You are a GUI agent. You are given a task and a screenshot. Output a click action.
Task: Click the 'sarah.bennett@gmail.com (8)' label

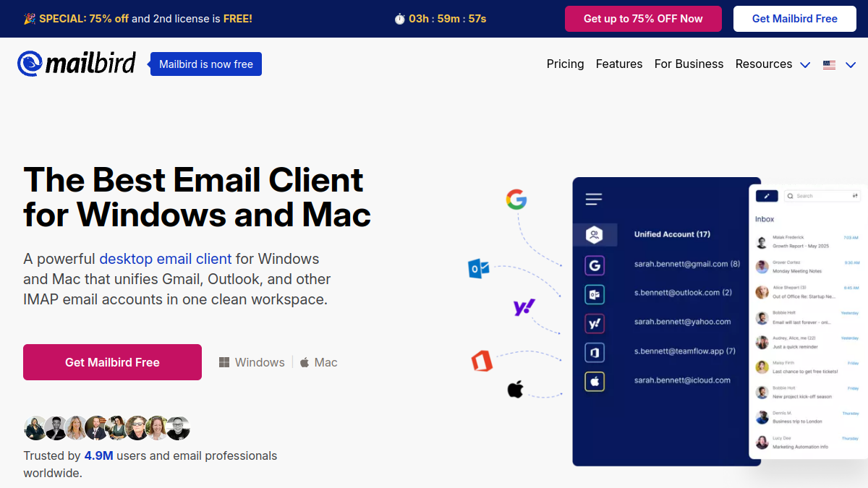(687, 264)
